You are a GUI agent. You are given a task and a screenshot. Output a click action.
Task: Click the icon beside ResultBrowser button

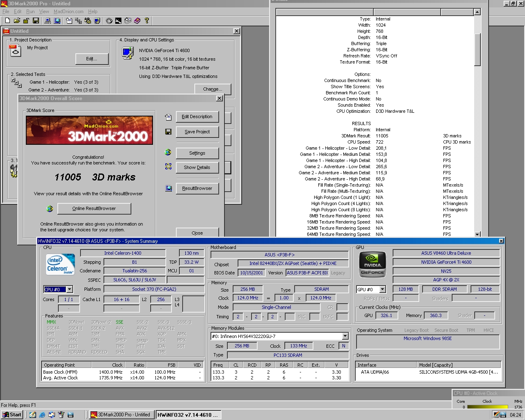coord(169,188)
